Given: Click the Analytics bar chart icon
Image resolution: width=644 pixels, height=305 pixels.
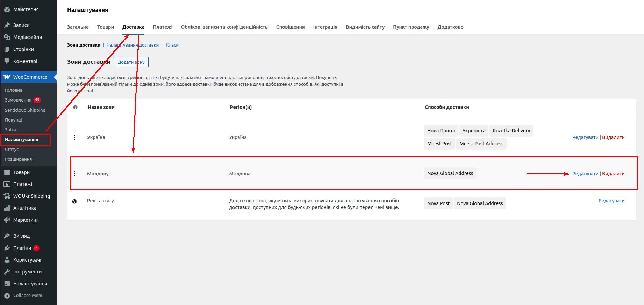Looking at the screenshot, I should (x=7, y=208).
